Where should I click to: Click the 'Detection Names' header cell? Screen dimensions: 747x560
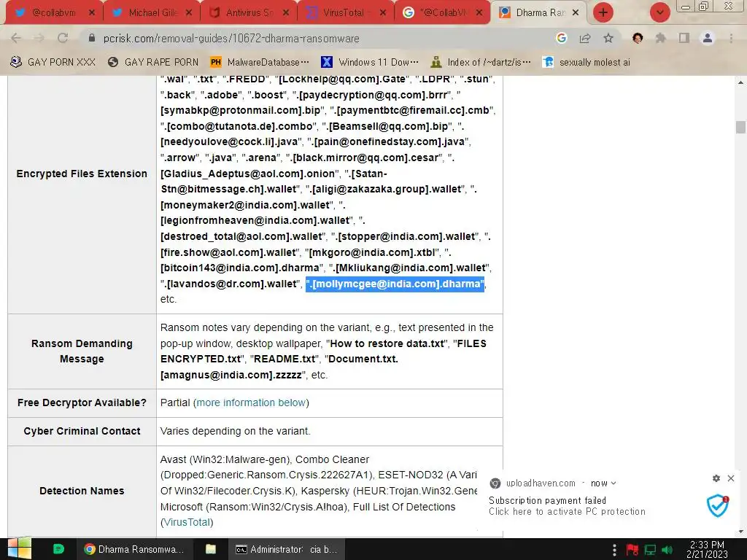pos(82,491)
